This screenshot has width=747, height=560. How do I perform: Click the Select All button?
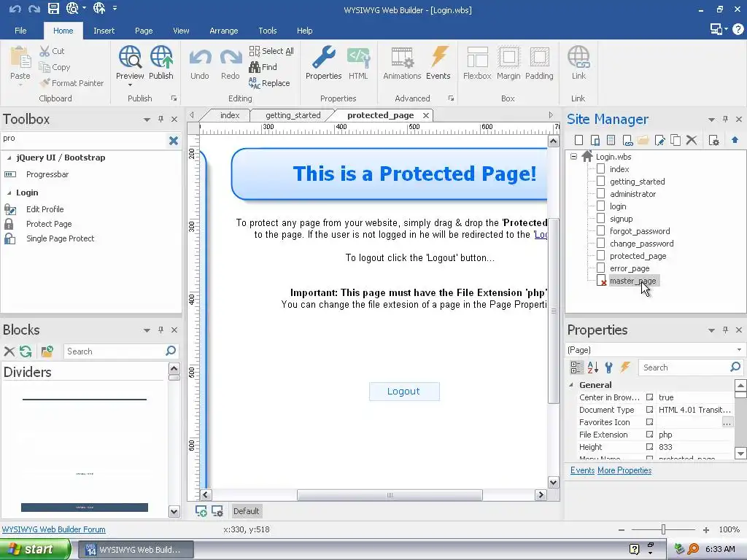pos(271,51)
